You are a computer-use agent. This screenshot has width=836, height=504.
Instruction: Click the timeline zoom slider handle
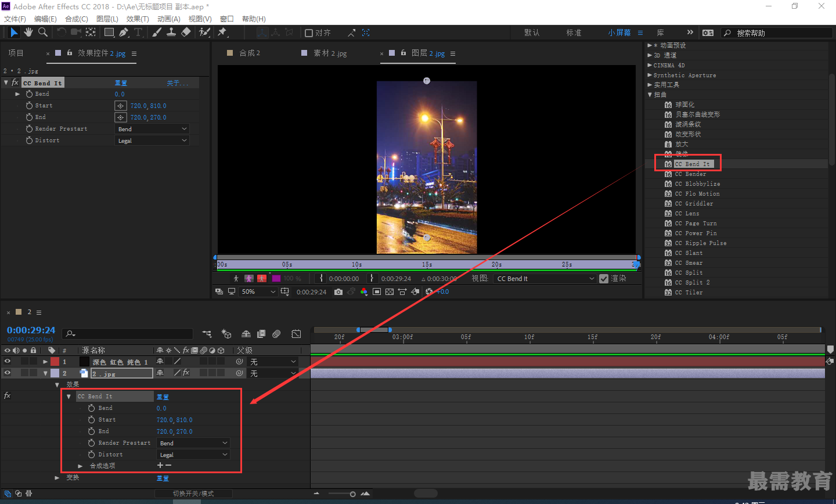tap(352, 494)
